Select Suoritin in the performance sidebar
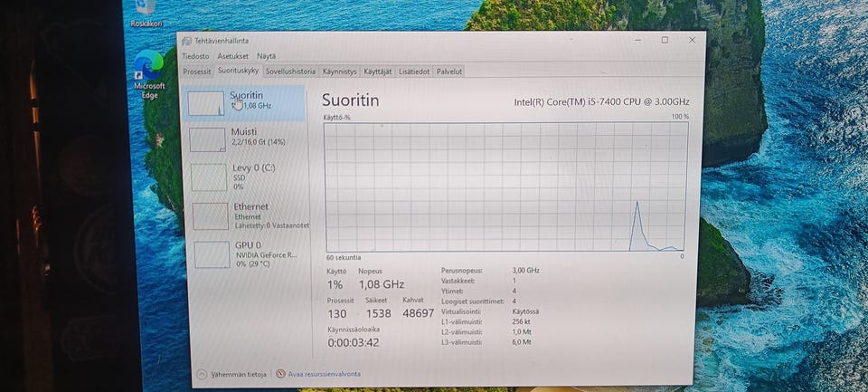Screen dimensions: 868x392 tap(244, 104)
